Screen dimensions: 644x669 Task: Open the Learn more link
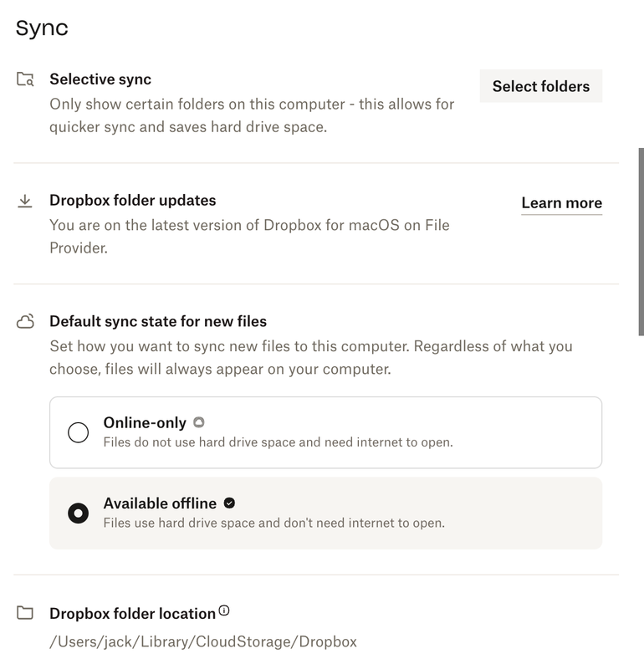561,203
